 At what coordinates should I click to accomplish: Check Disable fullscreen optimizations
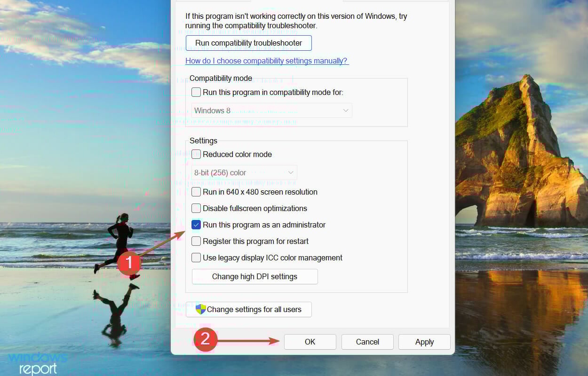tap(196, 208)
